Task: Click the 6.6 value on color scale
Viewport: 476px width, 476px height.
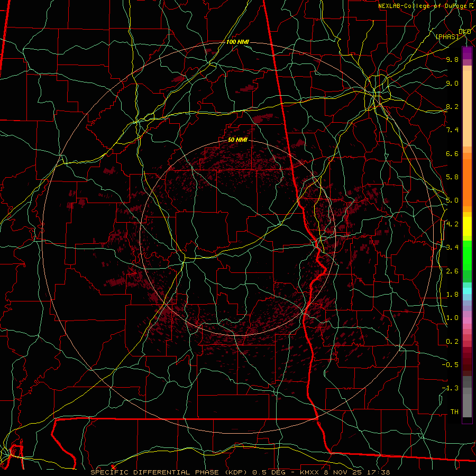Action: [x=452, y=153]
